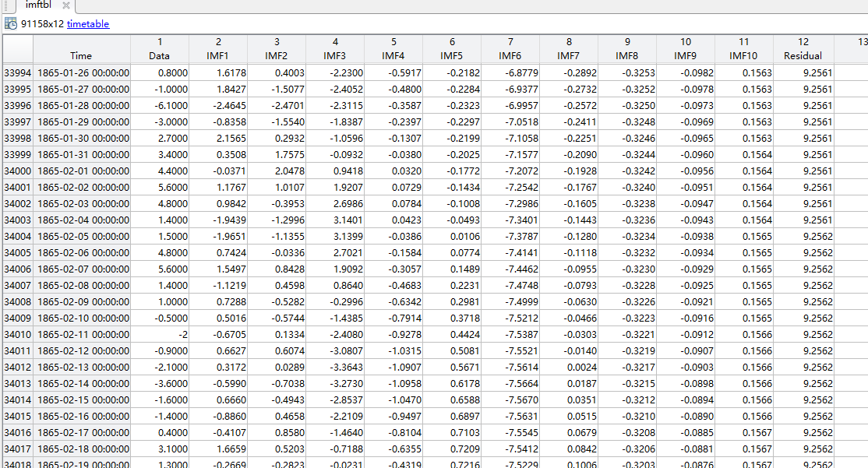This screenshot has height=468, width=868.
Task: Close the imftbl variable tab
Action: (67, 5)
